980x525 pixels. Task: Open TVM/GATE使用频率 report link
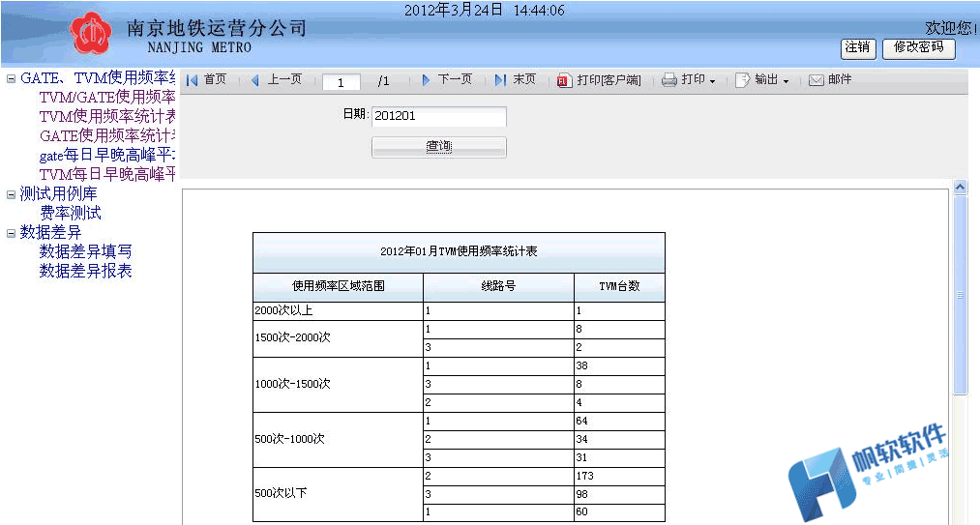(x=107, y=97)
